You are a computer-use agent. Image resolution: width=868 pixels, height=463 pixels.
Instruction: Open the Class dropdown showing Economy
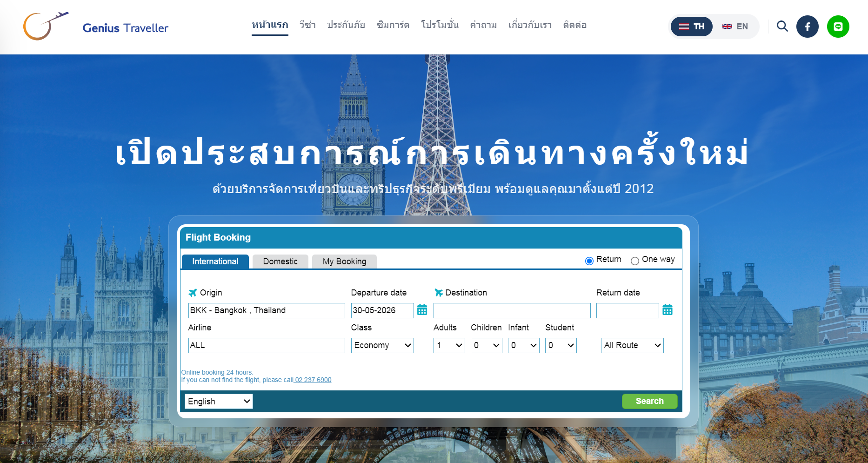click(382, 345)
